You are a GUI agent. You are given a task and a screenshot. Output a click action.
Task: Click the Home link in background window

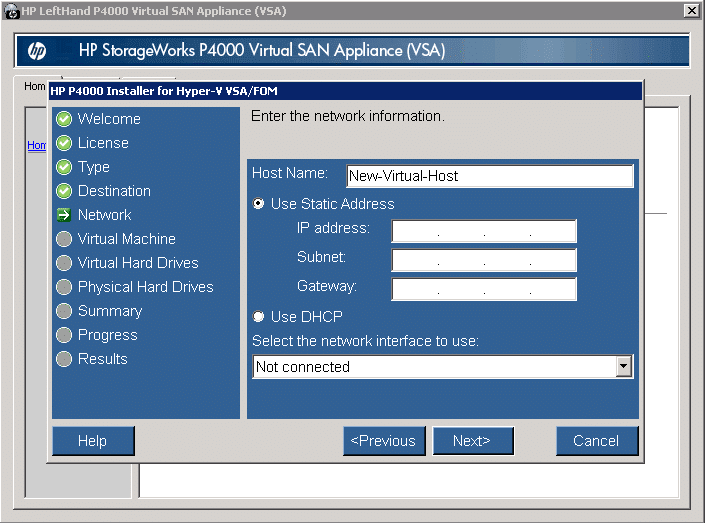[36, 145]
